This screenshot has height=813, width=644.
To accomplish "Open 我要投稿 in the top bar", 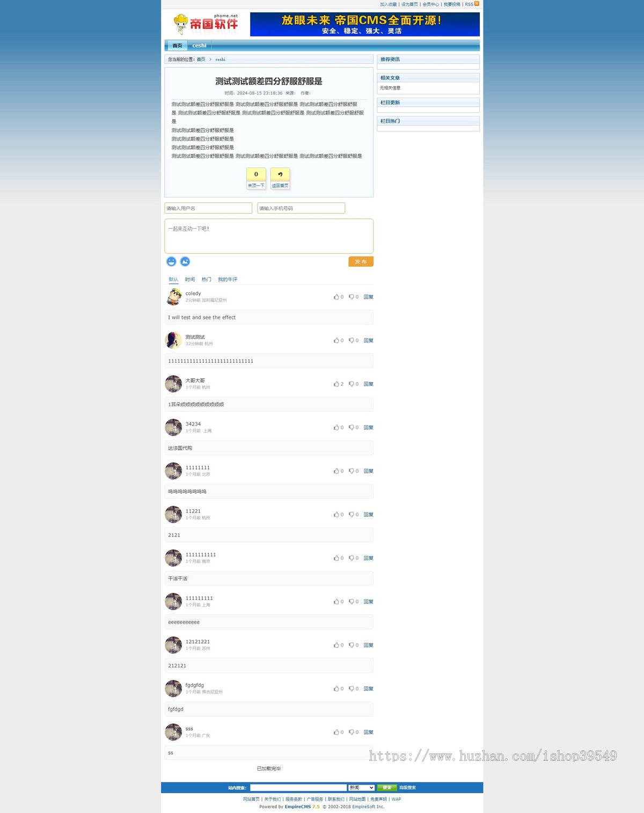I will (452, 4).
